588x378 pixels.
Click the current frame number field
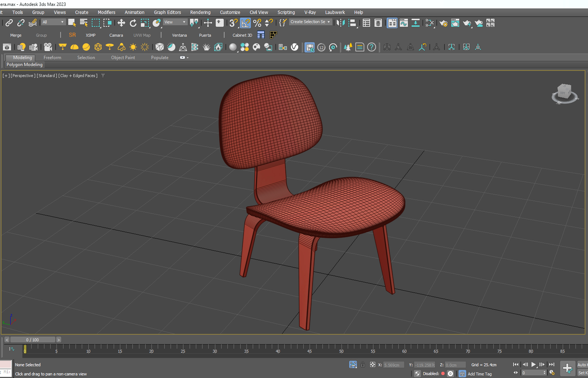click(533, 373)
